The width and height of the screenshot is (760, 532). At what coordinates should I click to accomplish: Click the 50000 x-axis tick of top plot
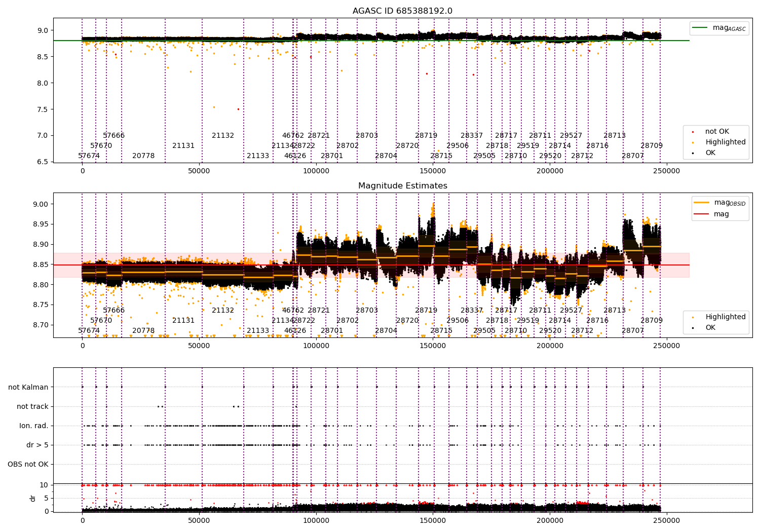(199, 171)
